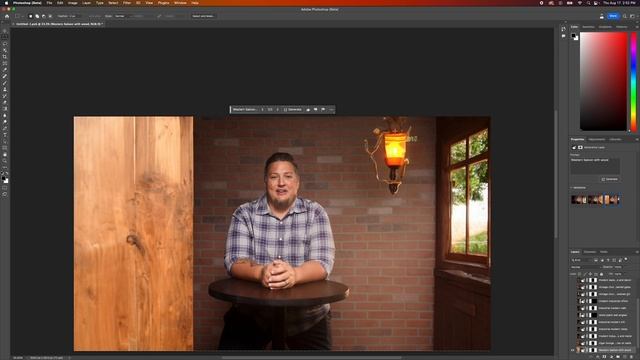Collapse the Variations section in Properties

(572, 187)
